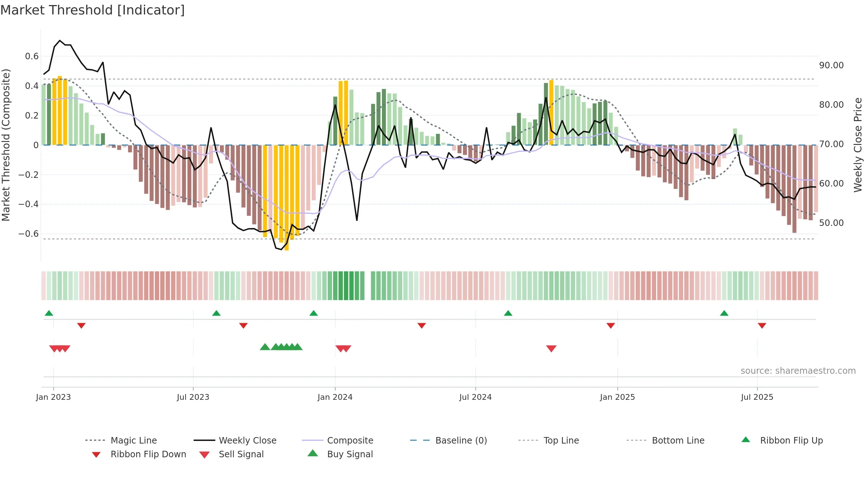Toggle the Bottom Line legend entry

click(x=665, y=440)
